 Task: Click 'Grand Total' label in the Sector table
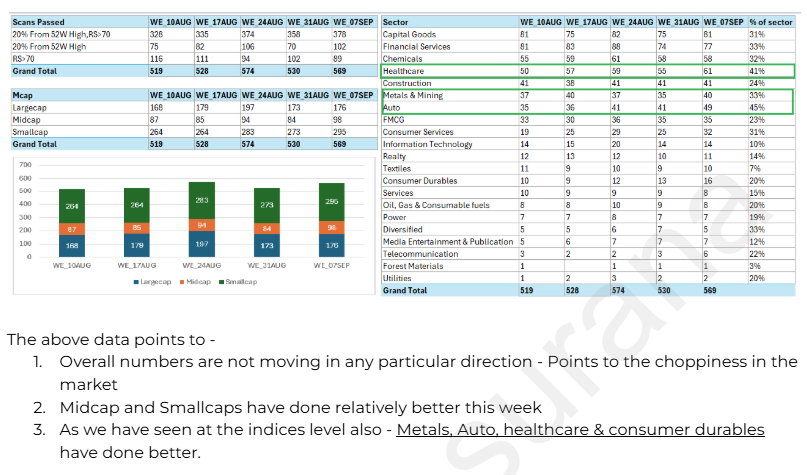point(405,290)
